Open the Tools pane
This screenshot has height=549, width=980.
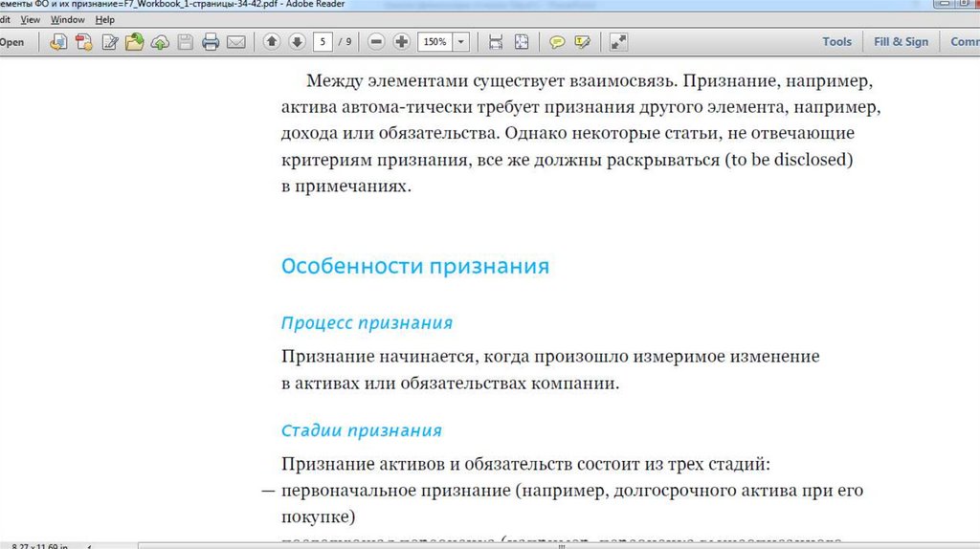[836, 42]
